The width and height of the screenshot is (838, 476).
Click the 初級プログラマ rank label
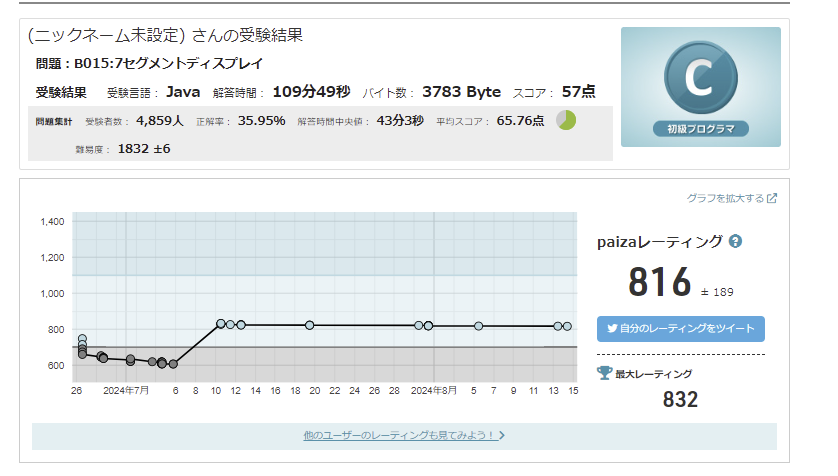[700, 129]
